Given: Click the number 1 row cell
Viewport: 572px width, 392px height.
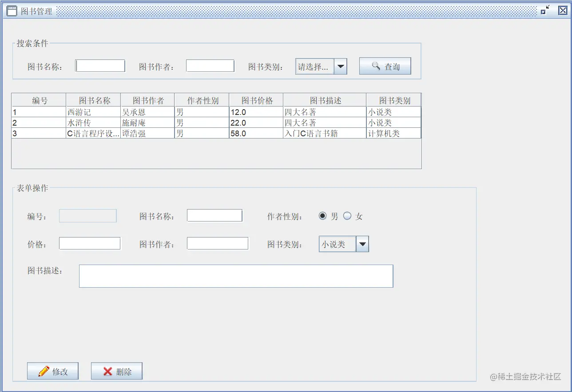Looking at the screenshot, I should pyautogui.click(x=39, y=112).
